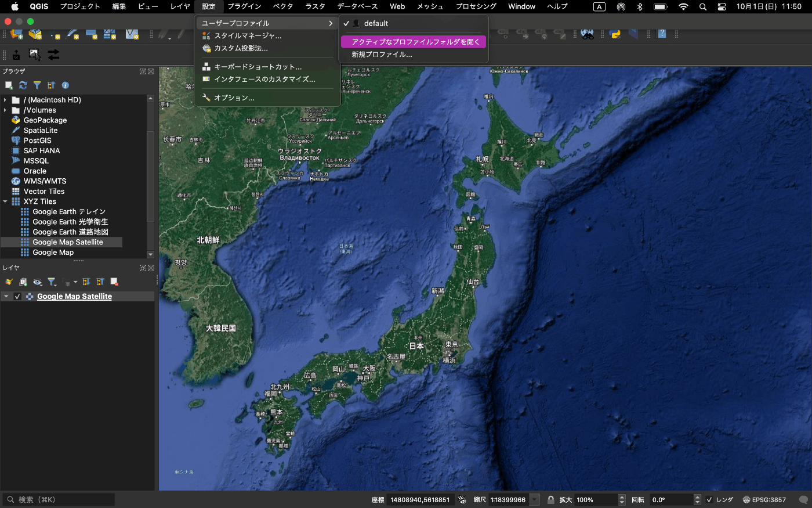Open the プラグイン menu

click(244, 6)
